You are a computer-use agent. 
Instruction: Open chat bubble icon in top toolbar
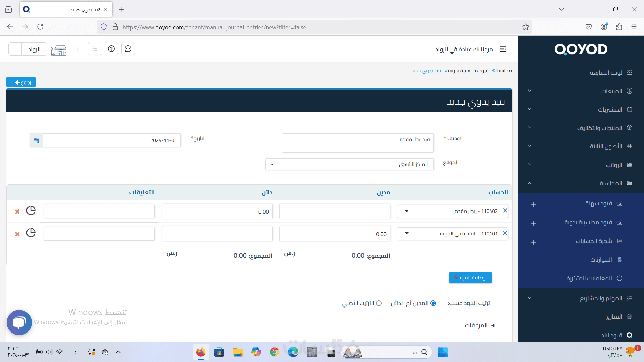(128, 49)
